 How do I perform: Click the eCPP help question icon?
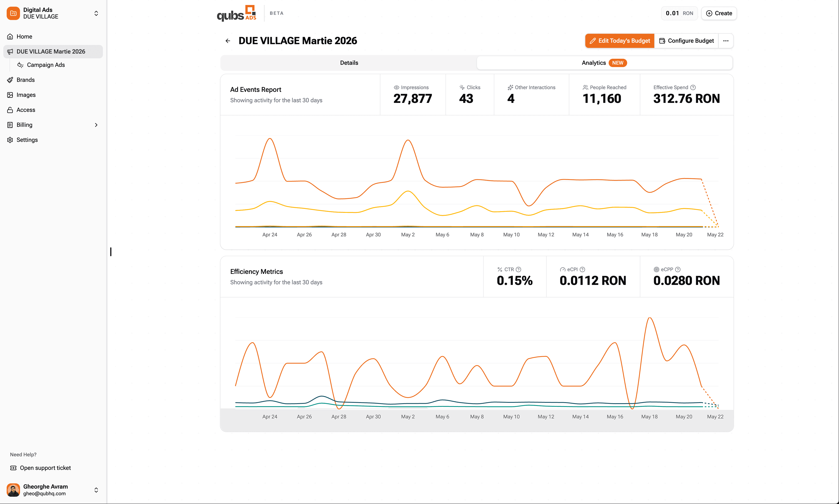(x=678, y=269)
